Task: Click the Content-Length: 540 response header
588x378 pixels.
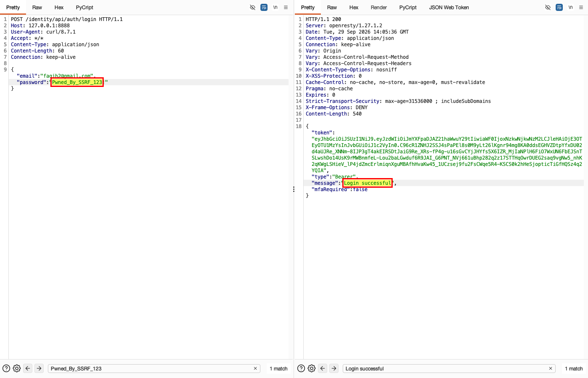Action: (333, 114)
